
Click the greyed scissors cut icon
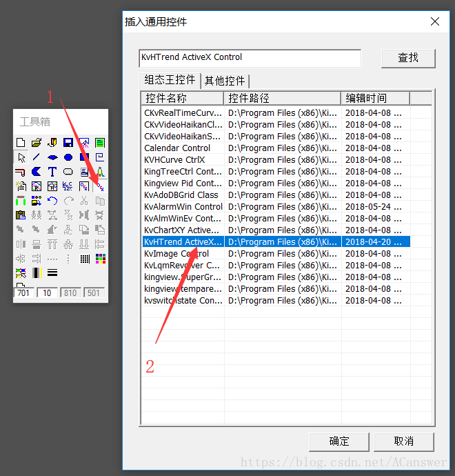pyautogui.click(x=84, y=201)
